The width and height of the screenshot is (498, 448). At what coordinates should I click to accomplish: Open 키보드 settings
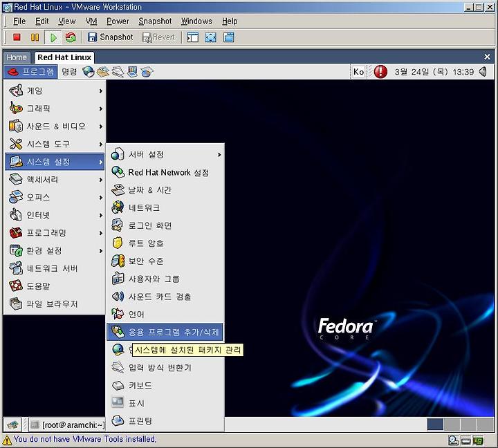click(x=165, y=386)
